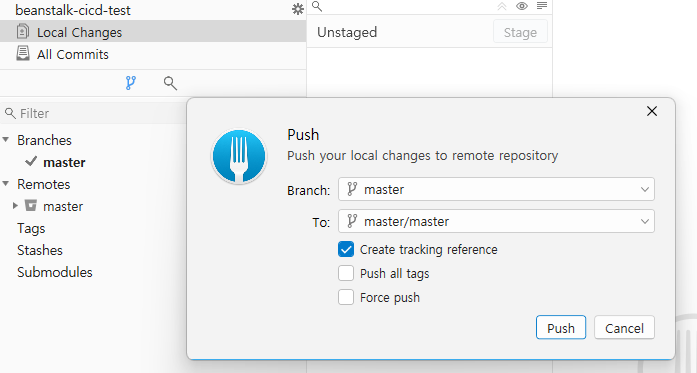Screen dimensions: 697x373
Task: Focus the Filter input field
Action: coord(94,113)
